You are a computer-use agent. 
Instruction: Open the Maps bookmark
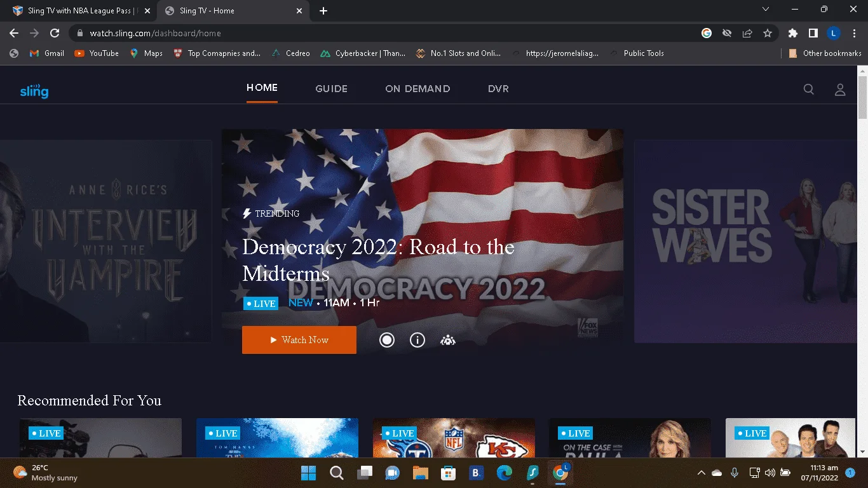[x=146, y=53]
